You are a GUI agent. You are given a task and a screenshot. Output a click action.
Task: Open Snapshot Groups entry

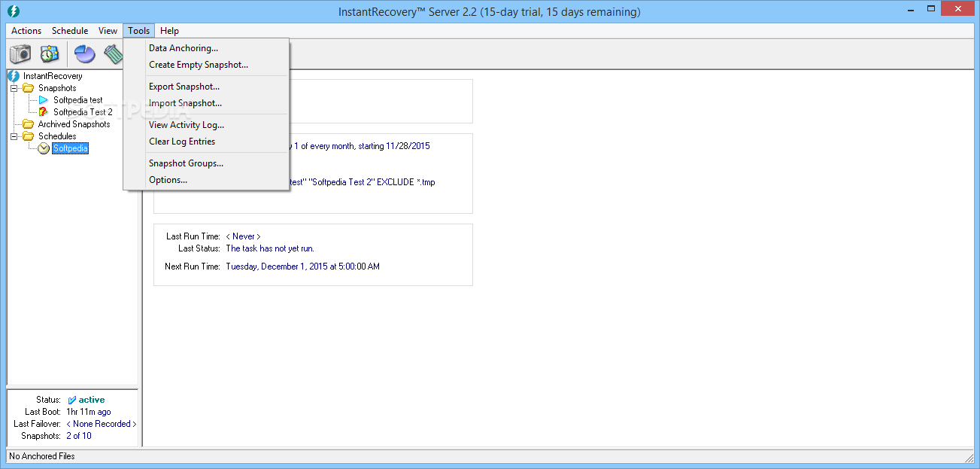pos(207,163)
